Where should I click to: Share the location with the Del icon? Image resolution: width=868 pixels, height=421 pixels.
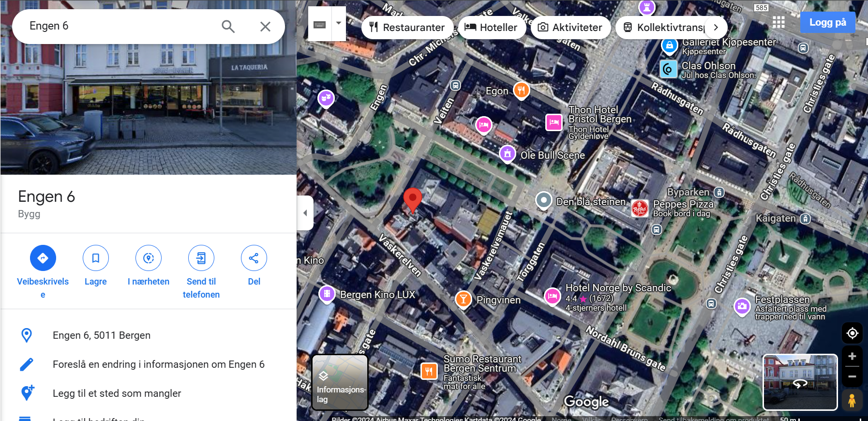coord(254,258)
